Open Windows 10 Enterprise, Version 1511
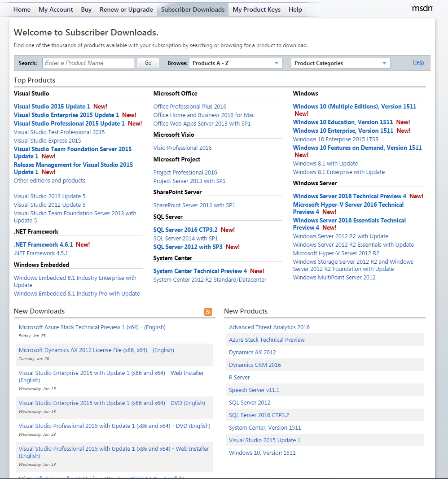This screenshot has height=479, width=448. tap(343, 131)
